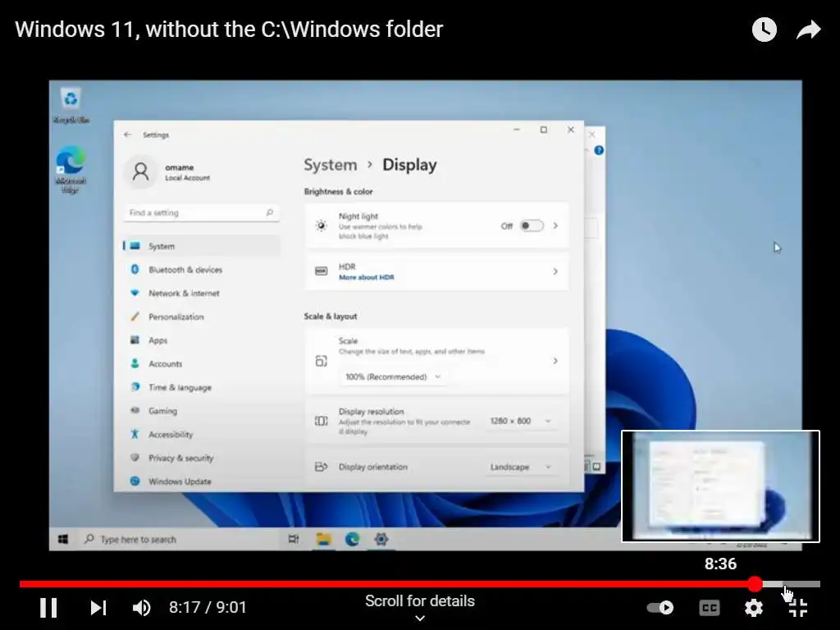Maximize the Settings window

tap(544, 130)
